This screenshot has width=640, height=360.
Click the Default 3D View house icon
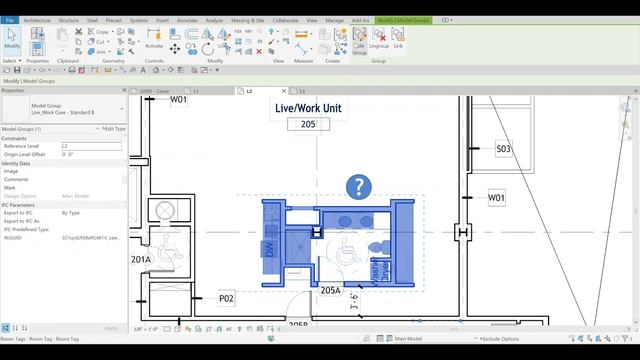coord(156,70)
